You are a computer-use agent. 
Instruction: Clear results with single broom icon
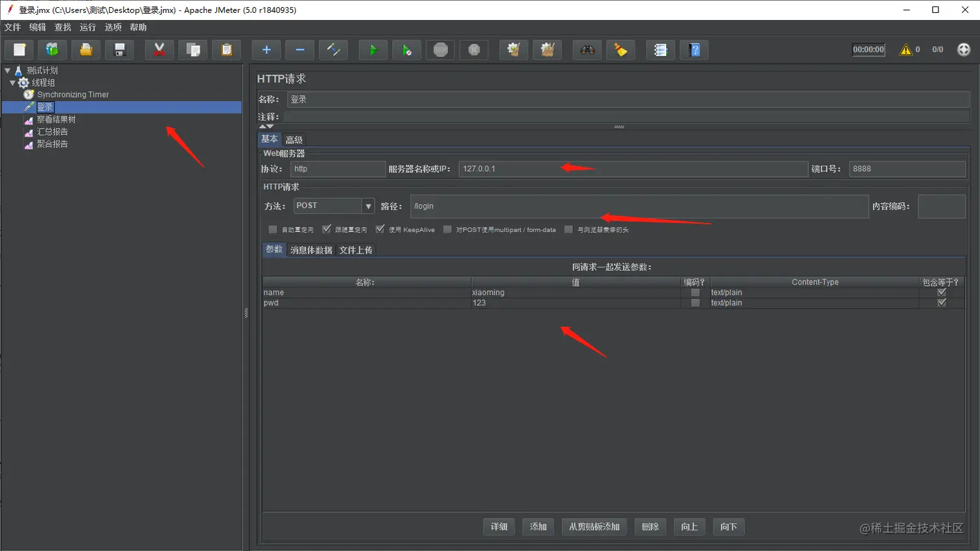pos(514,50)
